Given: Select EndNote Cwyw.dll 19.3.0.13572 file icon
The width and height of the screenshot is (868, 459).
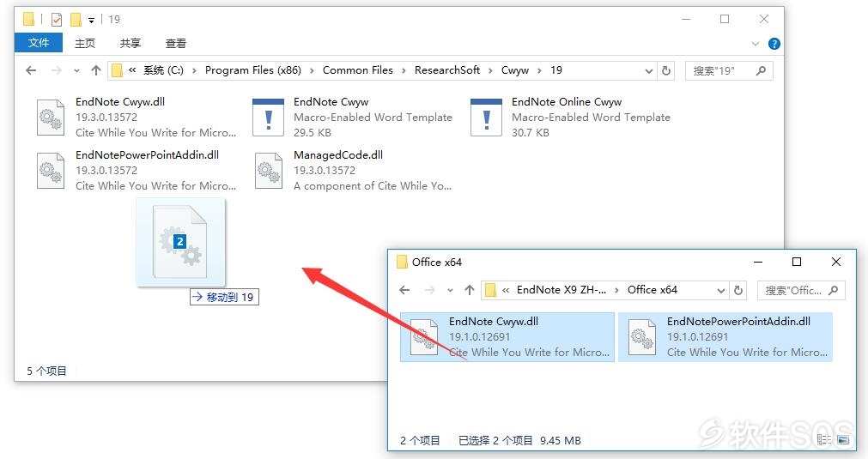Looking at the screenshot, I should [51, 118].
